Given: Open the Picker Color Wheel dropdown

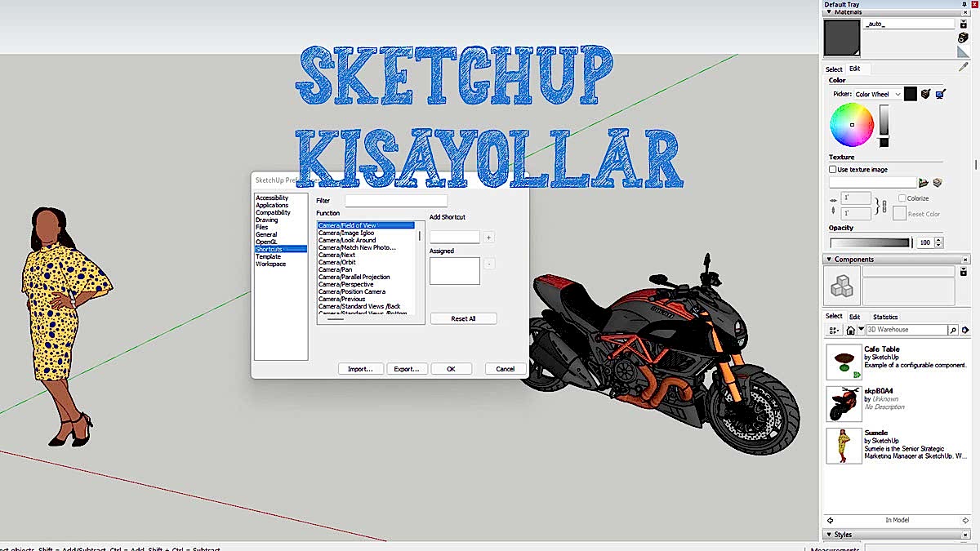Looking at the screenshot, I should coord(878,94).
